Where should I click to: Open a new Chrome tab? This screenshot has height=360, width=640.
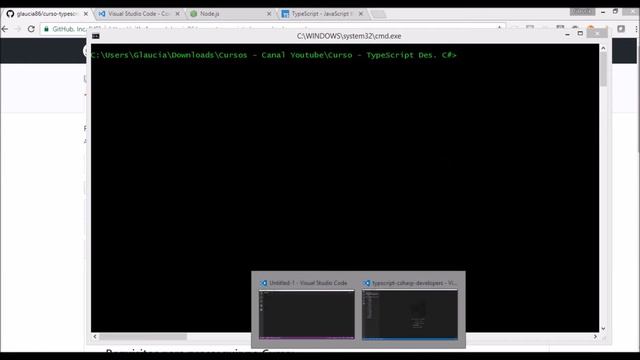coord(378,14)
